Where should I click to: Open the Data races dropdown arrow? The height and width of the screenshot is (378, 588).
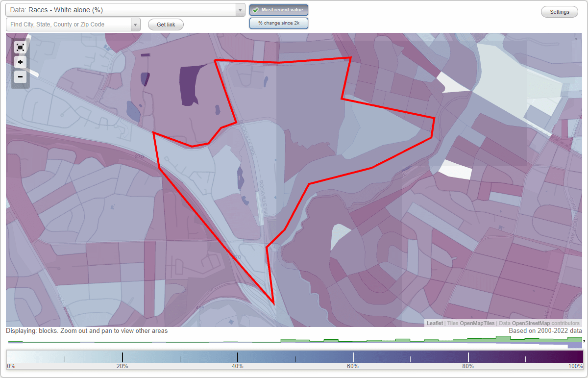tap(239, 9)
